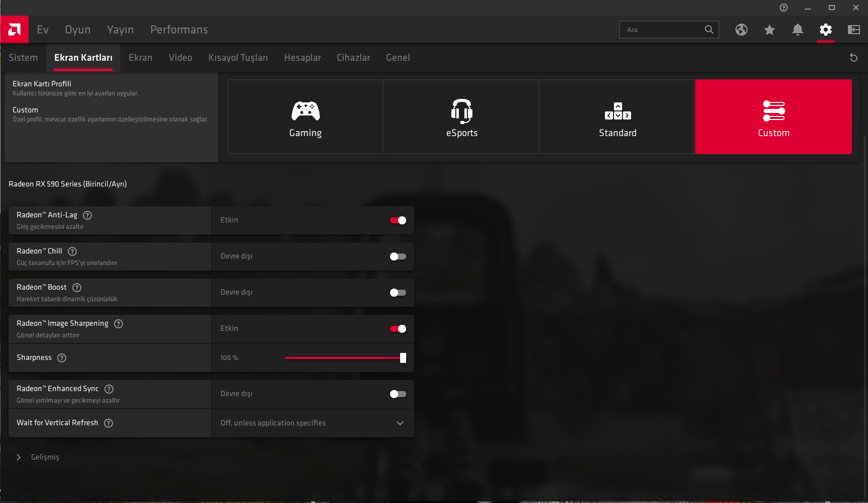
Task: Switch to the Genel settings tab
Action: [x=398, y=58]
